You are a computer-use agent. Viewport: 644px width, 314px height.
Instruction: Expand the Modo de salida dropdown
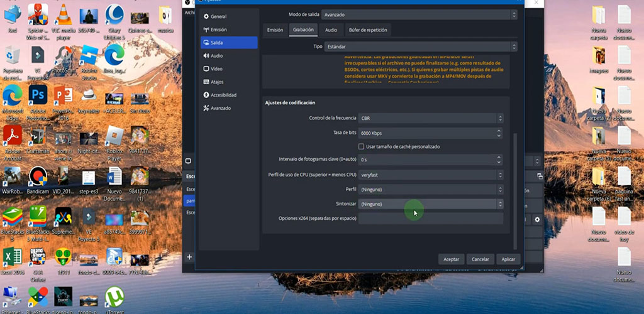pos(419,14)
